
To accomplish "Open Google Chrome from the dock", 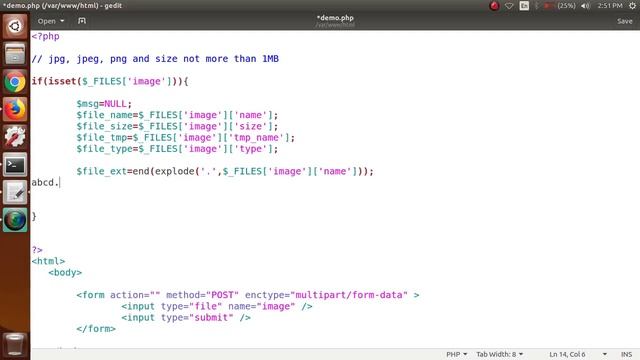I will coord(15,82).
